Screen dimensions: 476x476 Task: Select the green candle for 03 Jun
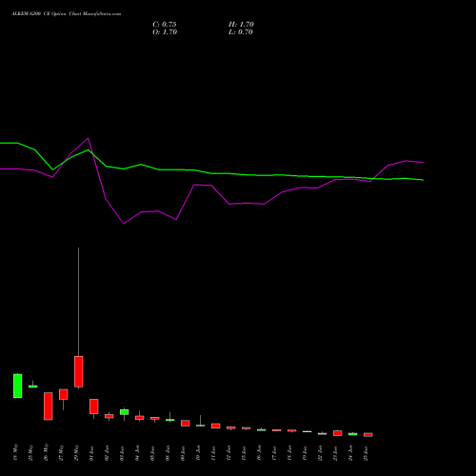click(125, 412)
